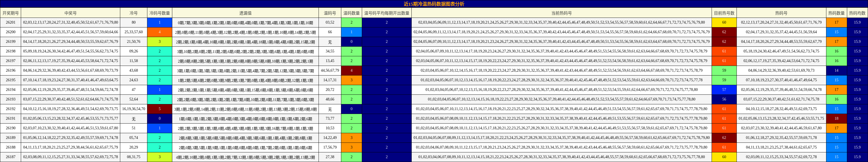
Task: Click the orange cold count 4 in row 26200
Action: coord(159,32)
